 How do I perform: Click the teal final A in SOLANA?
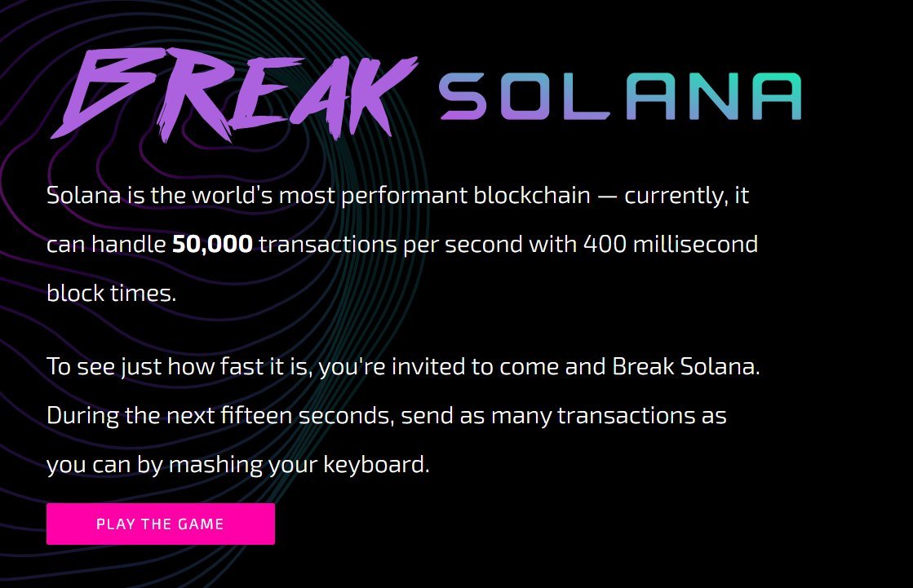point(776,97)
